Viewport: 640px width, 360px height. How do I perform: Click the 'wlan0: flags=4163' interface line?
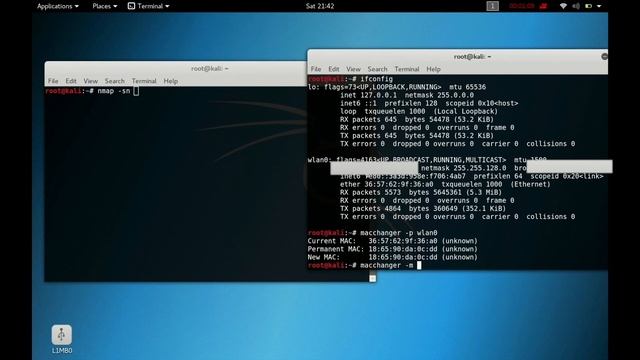click(427, 160)
